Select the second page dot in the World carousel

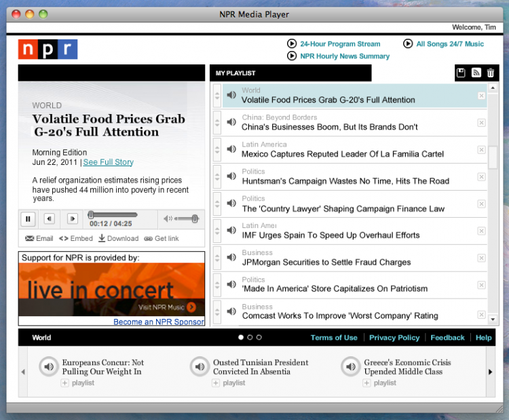click(250, 337)
